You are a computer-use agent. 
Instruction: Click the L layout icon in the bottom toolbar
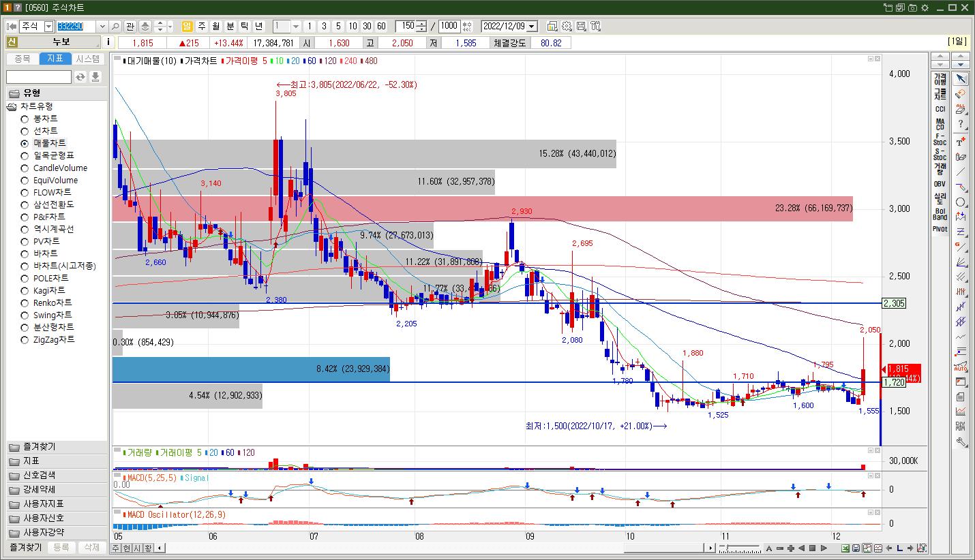[x=900, y=548]
